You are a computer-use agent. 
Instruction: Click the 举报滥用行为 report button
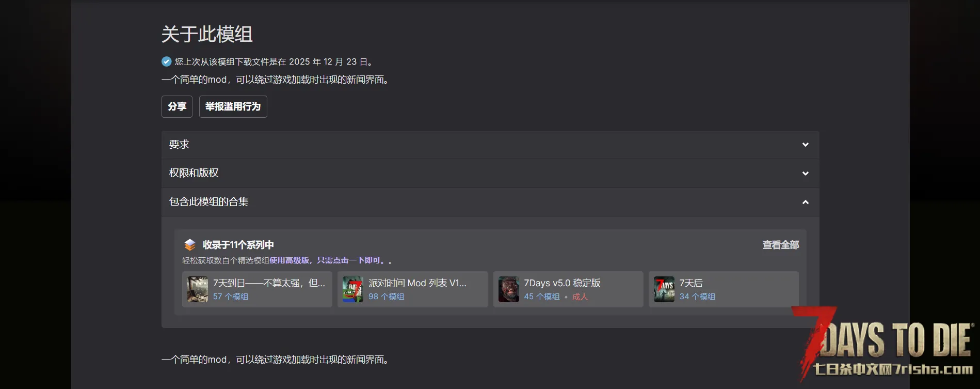point(233,106)
